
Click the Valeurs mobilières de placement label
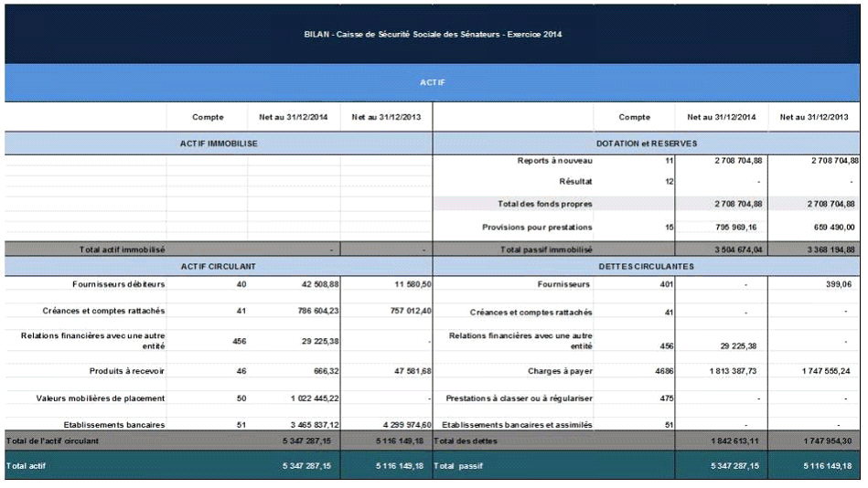[101, 398]
